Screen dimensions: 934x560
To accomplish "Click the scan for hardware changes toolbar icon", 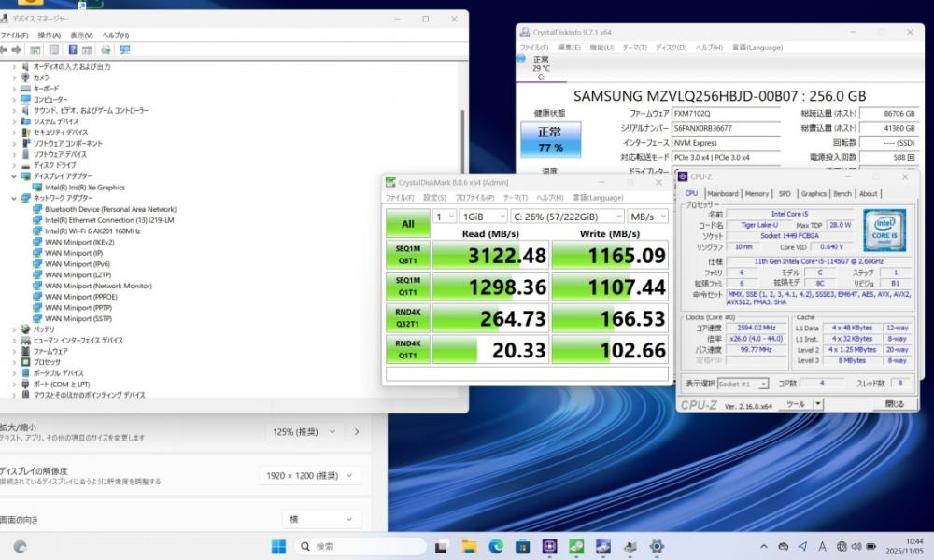I will pos(124,49).
